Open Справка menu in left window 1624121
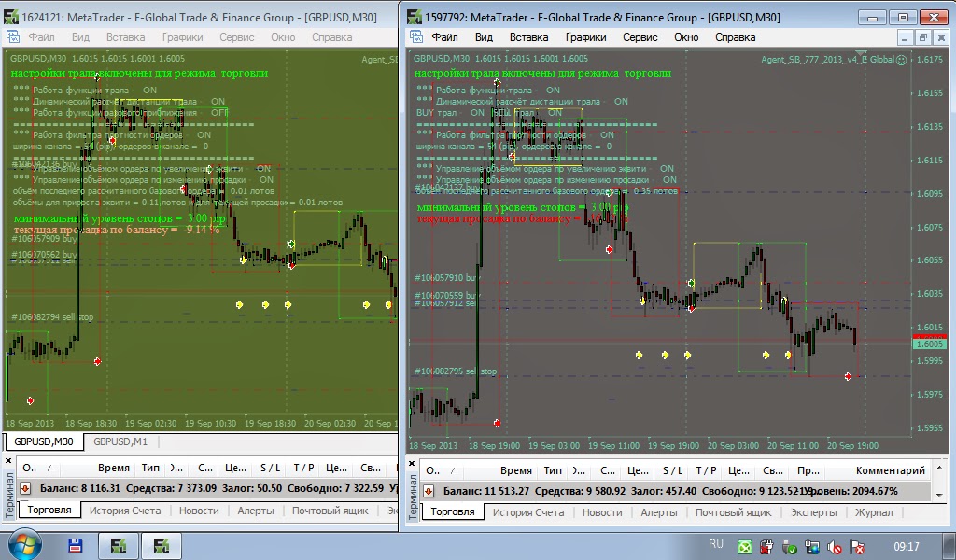The width and height of the screenshot is (956, 560). [x=331, y=37]
